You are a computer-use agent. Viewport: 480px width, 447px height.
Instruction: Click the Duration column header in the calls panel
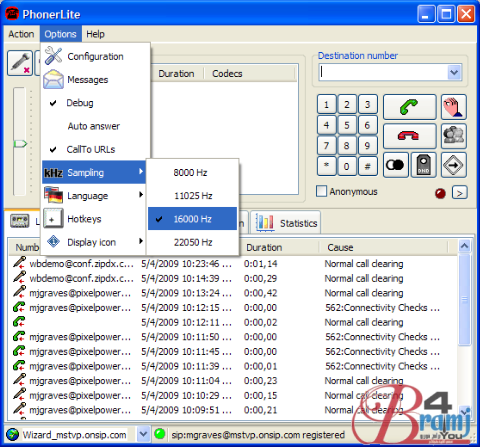(177, 73)
